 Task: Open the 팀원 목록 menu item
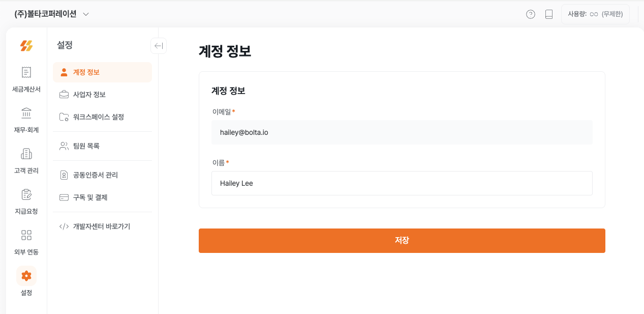click(102, 146)
